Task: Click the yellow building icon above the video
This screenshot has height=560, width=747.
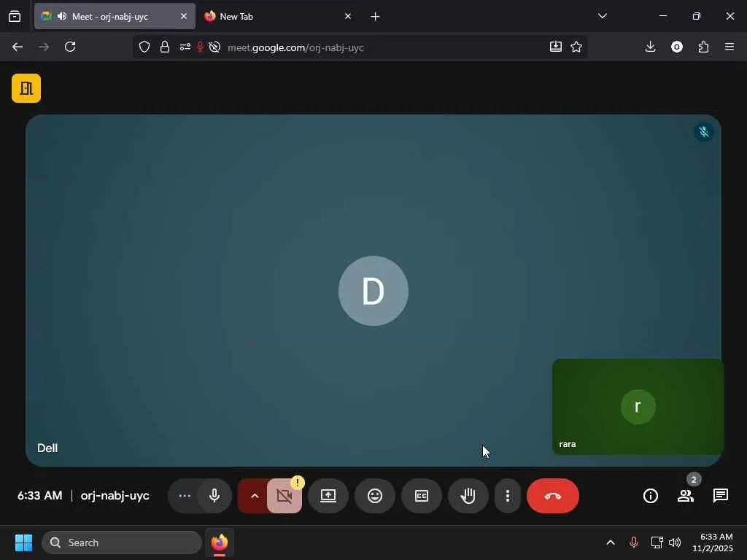Action: 26,88
